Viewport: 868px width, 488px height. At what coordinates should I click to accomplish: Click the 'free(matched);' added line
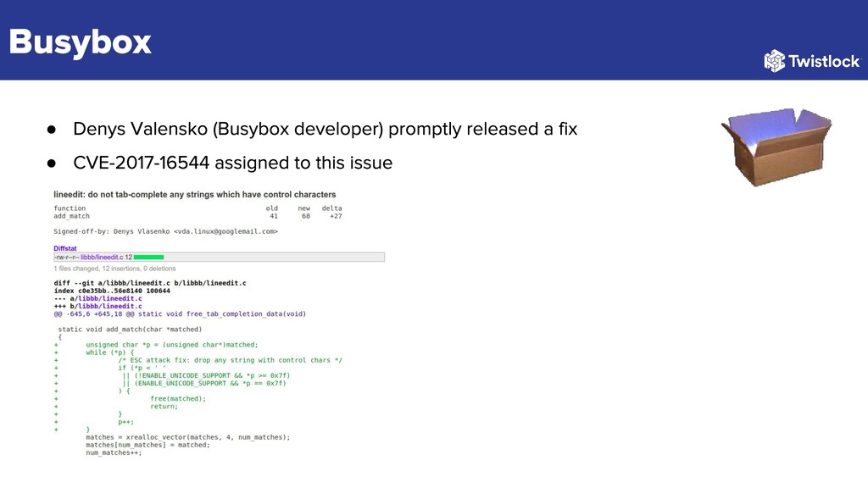(178, 398)
